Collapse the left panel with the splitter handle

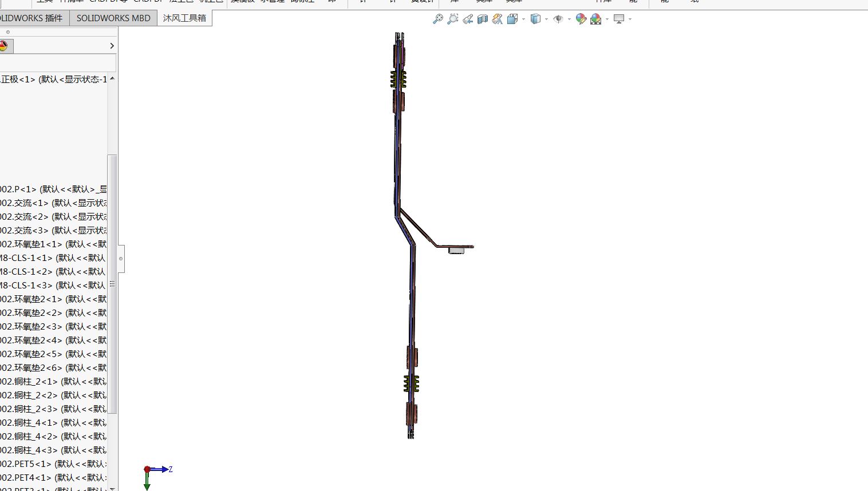coord(121,259)
